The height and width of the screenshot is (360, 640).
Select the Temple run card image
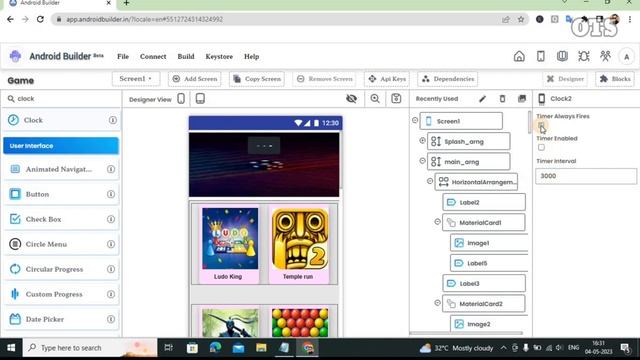300,239
